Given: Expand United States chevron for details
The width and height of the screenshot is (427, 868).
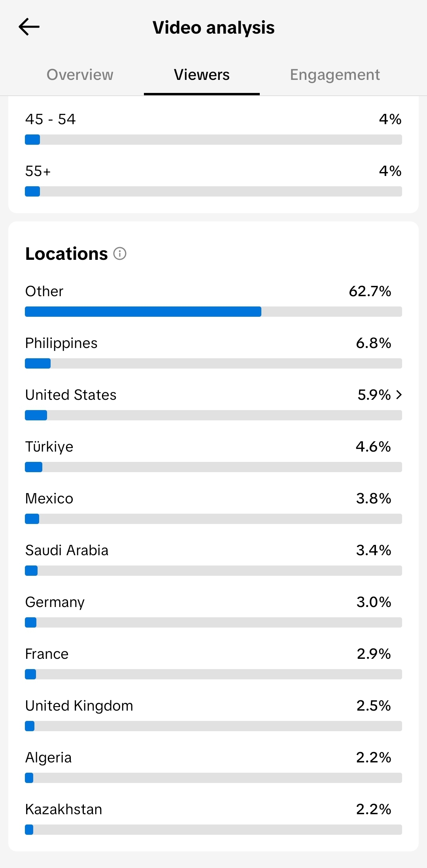Looking at the screenshot, I should tap(399, 395).
